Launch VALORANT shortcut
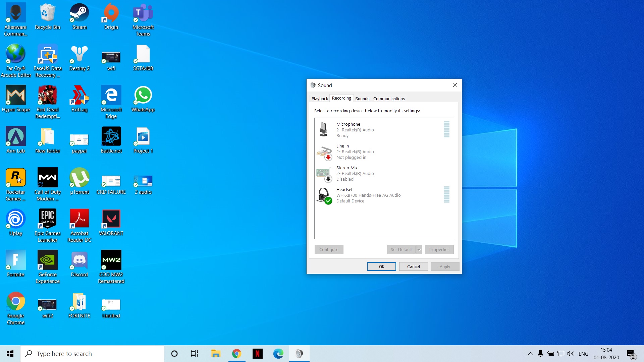 coord(111,223)
